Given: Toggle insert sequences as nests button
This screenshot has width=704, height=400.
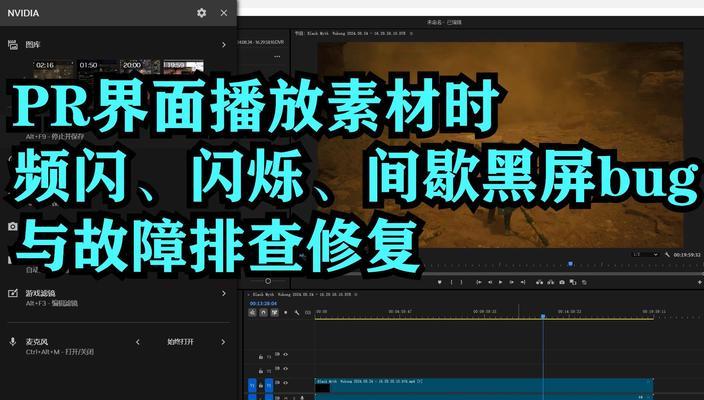Looking at the screenshot, I should 252,312.
